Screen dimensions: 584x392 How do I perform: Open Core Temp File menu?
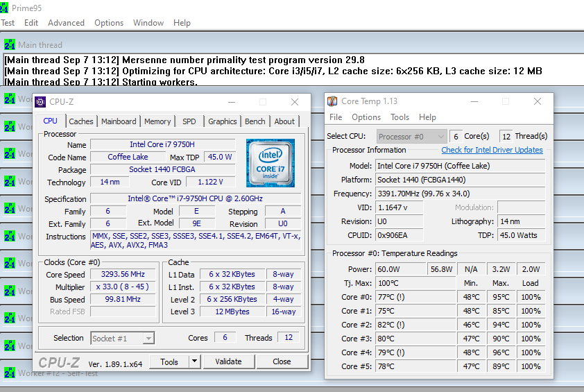336,117
